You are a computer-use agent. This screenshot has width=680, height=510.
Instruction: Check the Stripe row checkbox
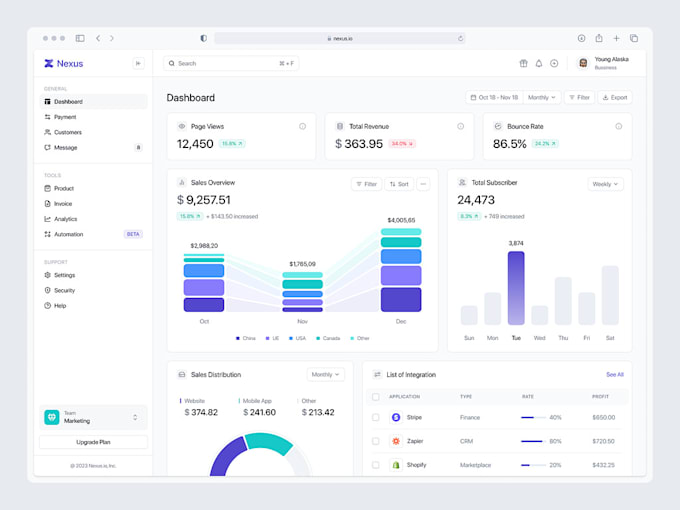click(376, 417)
